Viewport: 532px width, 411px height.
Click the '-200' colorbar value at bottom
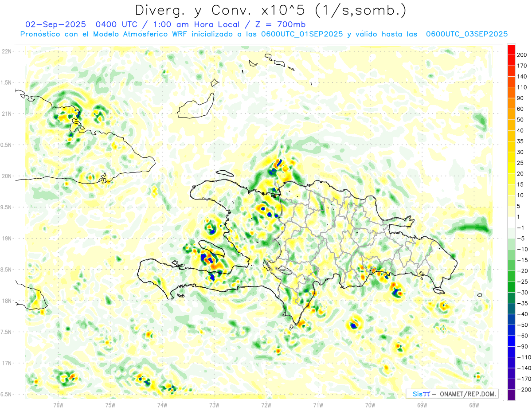(x=524, y=389)
